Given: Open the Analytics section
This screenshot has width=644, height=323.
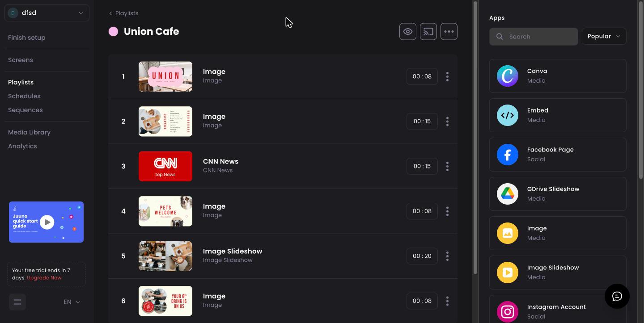Looking at the screenshot, I should (x=22, y=146).
